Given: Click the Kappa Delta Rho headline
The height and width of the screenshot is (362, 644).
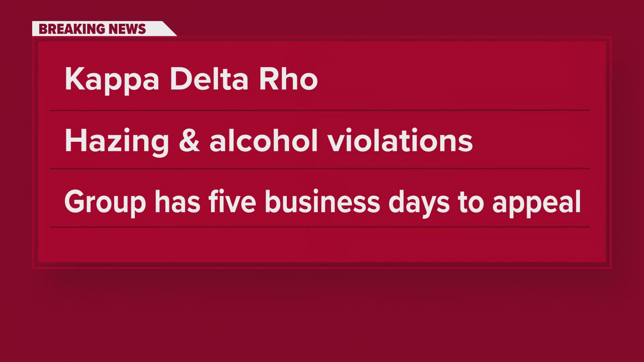Looking at the screenshot, I should [191, 79].
